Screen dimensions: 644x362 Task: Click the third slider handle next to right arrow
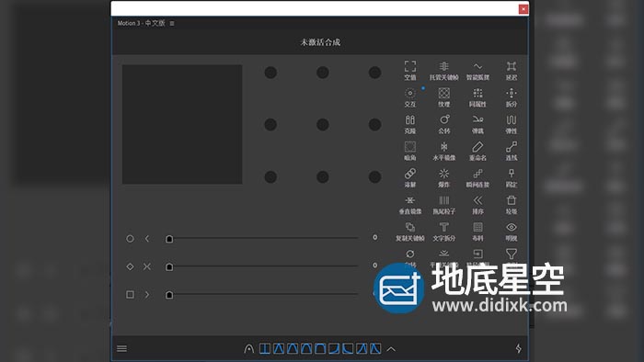coord(168,295)
